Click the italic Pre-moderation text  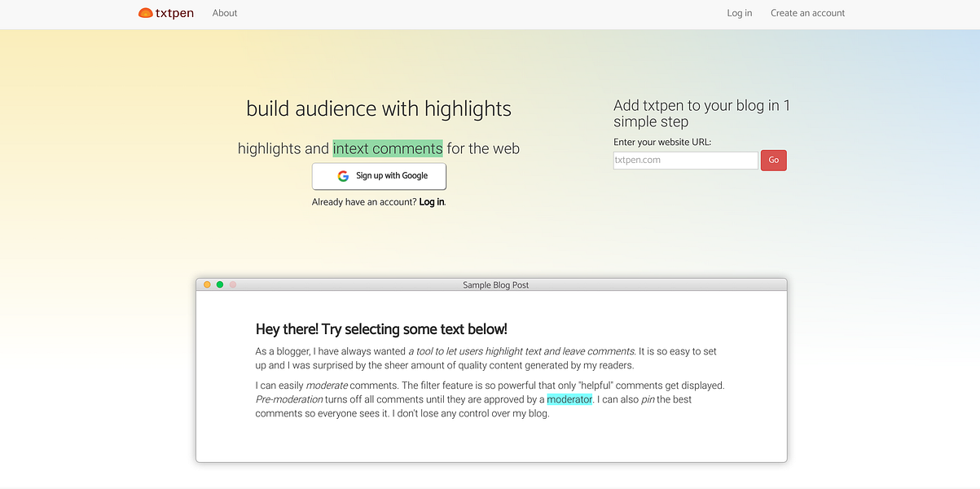pyautogui.click(x=290, y=399)
